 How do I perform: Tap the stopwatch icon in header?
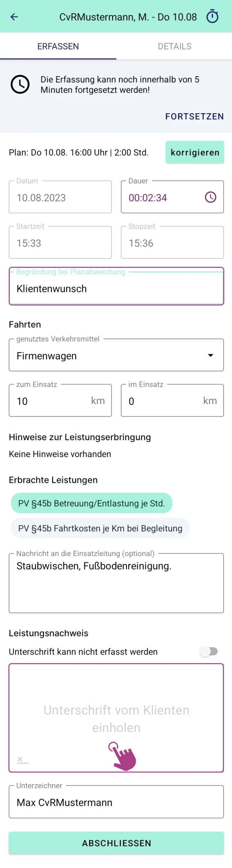pos(212,17)
